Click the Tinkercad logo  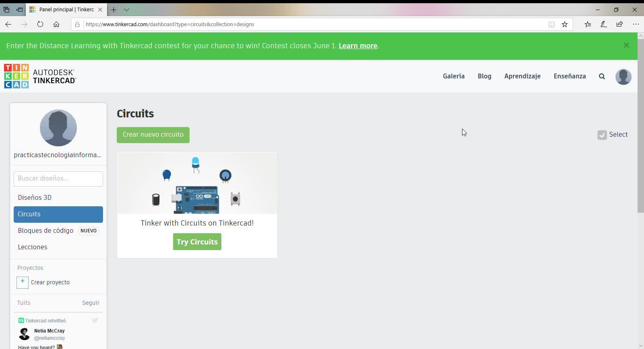click(x=40, y=76)
